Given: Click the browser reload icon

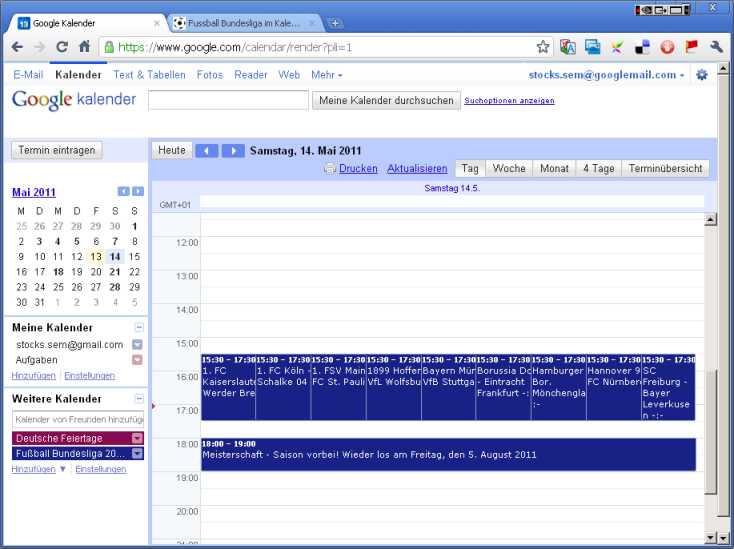Looking at the screenshot, I should pyautogui.click(x=62, y=46).
